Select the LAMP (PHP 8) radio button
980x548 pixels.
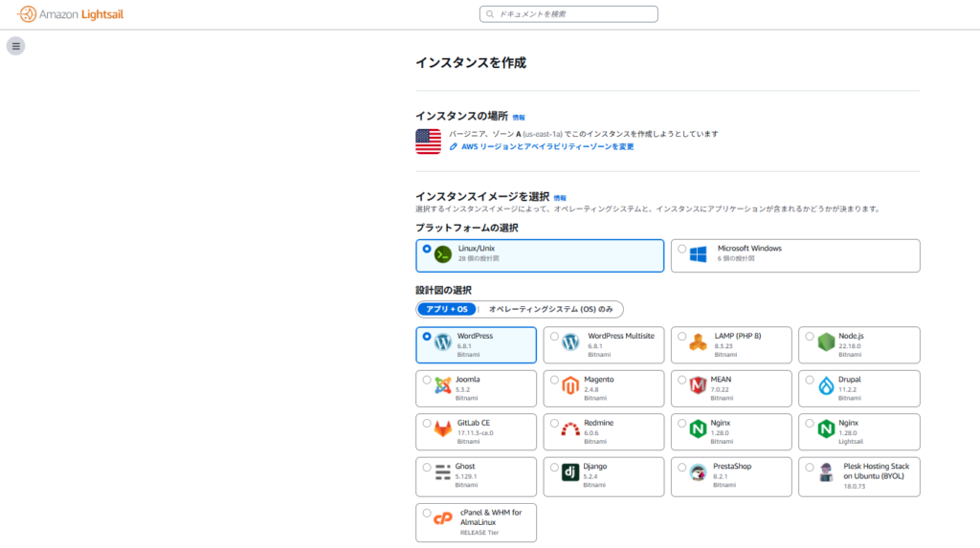(x=681, y=337)
